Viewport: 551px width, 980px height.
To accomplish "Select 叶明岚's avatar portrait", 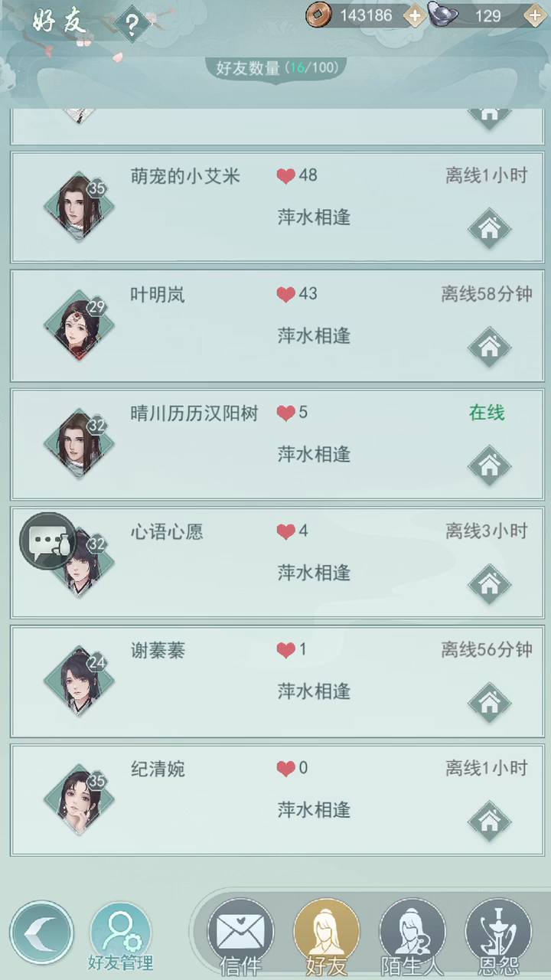I will pos(78,325).
